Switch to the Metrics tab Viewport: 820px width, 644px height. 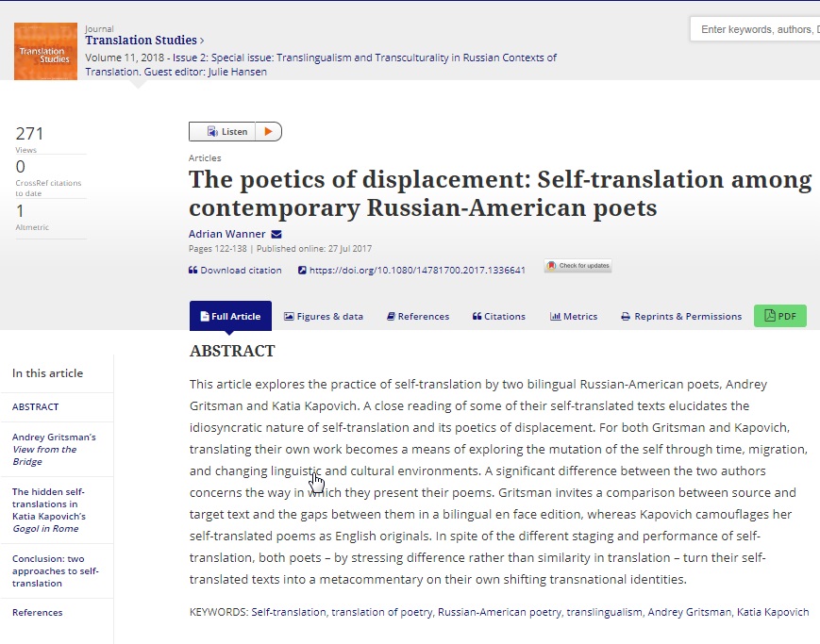pyautogui.click(x=574, y=316)
